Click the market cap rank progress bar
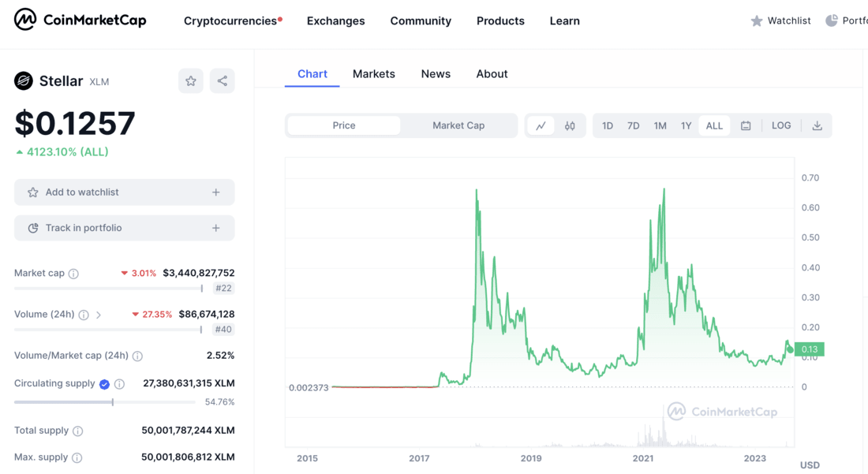This screenshot has height=474, width=868. [109, 288]
